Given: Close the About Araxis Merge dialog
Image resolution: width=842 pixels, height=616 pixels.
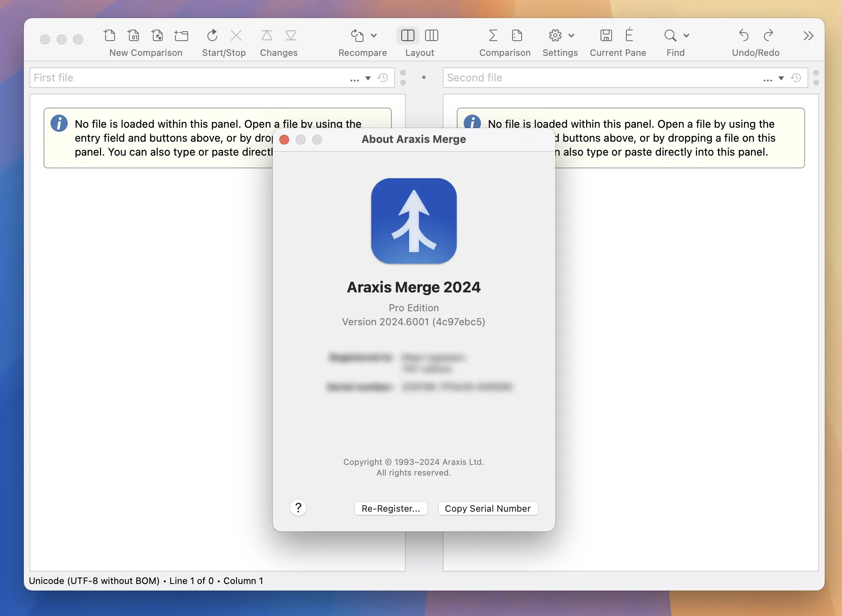Looking at the screenshot, I should click(x=284, y=140).
